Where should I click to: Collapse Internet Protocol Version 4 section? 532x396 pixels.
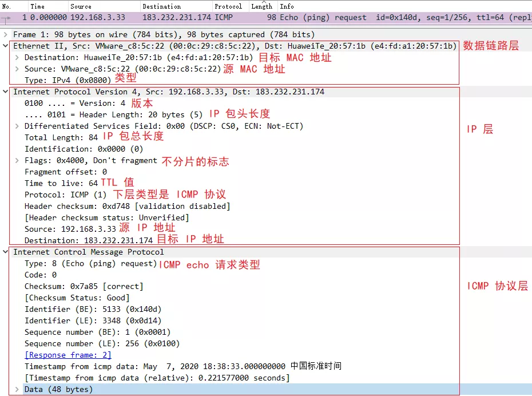[x=5, y=92]
